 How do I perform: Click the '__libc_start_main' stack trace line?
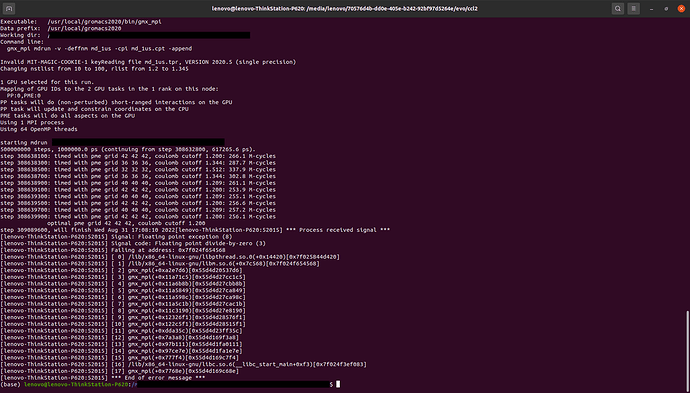tap(184, 364)
